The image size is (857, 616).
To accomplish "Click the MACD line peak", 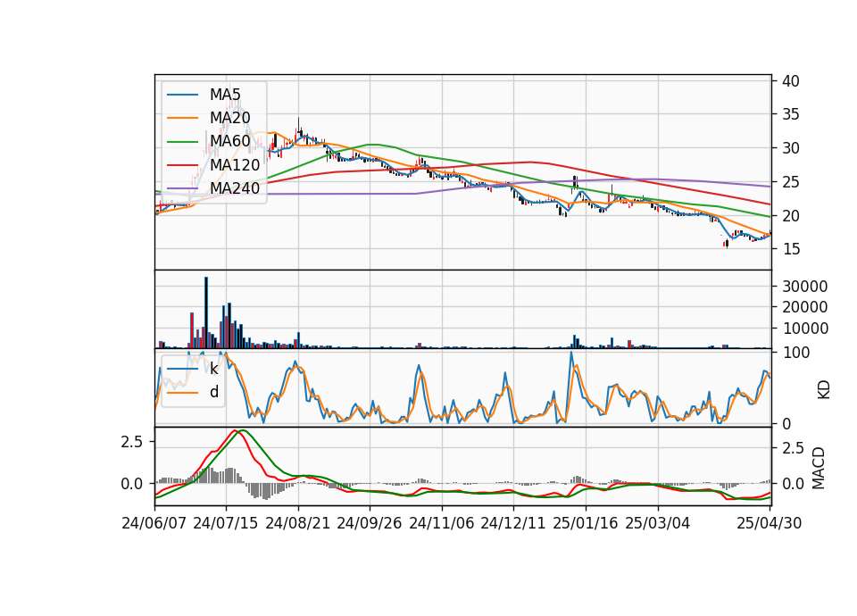I will pos(235,430).
